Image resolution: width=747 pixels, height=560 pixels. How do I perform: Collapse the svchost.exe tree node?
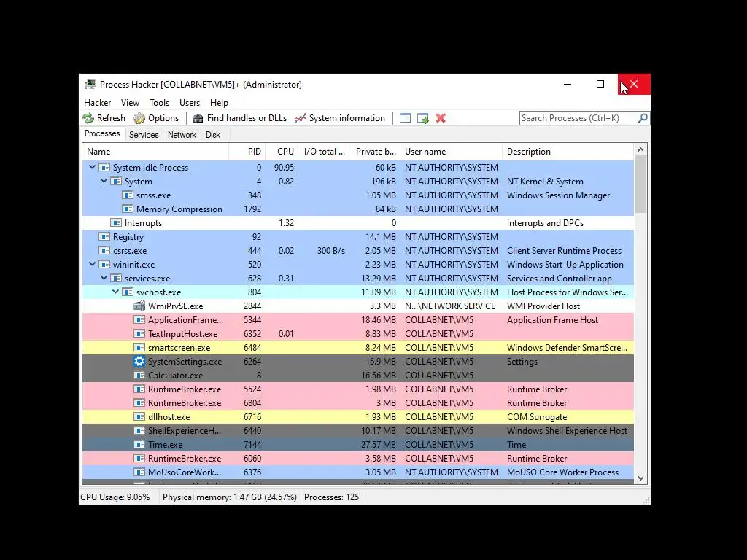click(116, 292)
